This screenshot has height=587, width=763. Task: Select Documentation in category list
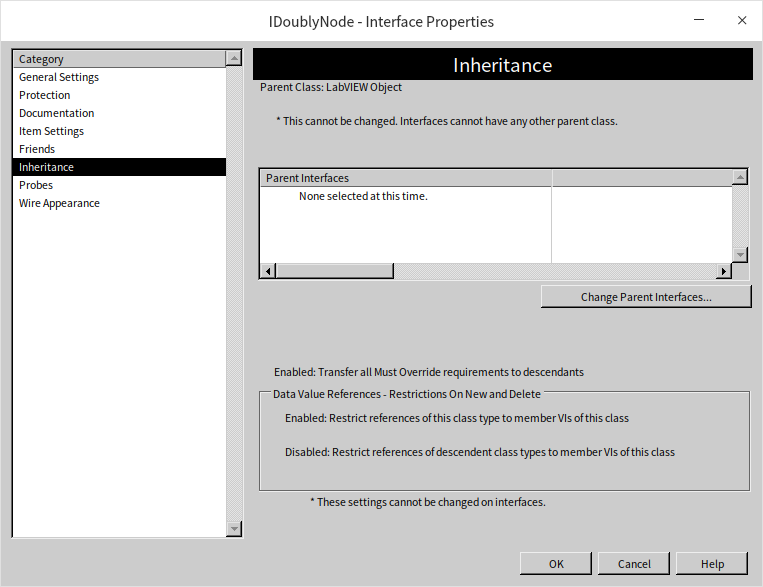pos(57,113)
